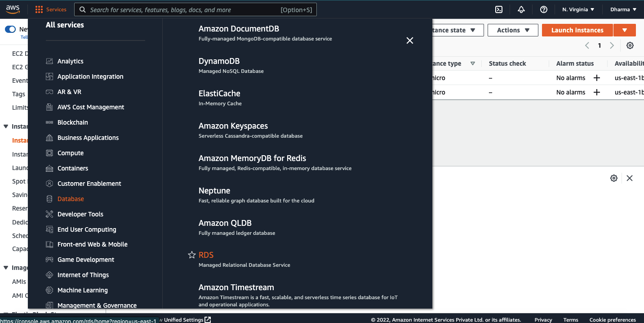Open the help question mark icon

544,9
